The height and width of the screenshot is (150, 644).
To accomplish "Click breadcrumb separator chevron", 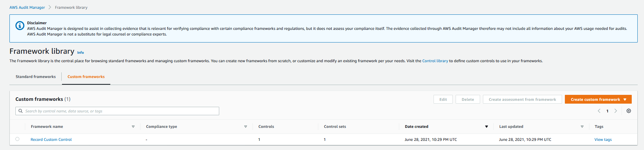I will point(50,7).
